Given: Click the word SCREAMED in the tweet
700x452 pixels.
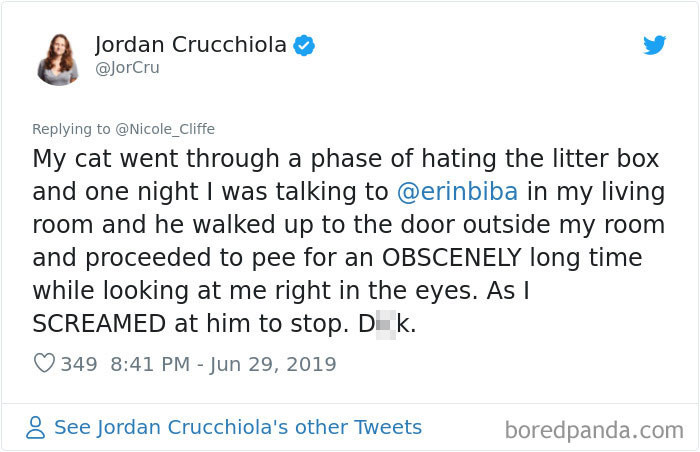Looking at the screenshot, I should pos(99,324).
